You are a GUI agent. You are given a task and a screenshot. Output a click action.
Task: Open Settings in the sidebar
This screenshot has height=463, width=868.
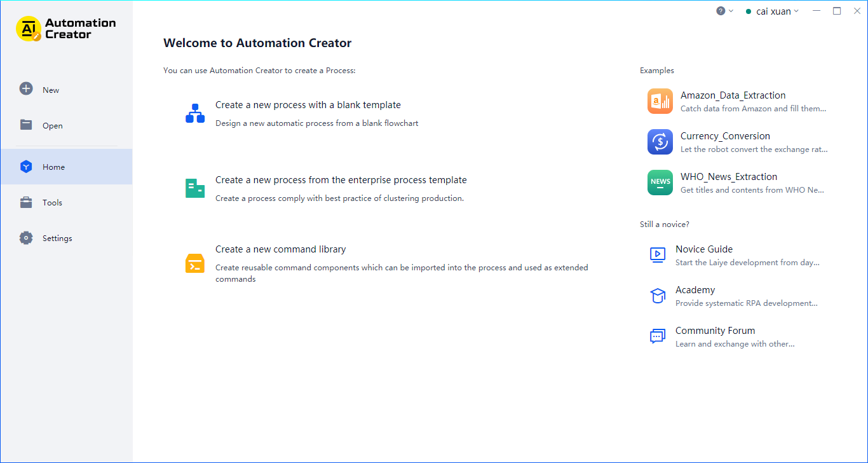(66, 238)
